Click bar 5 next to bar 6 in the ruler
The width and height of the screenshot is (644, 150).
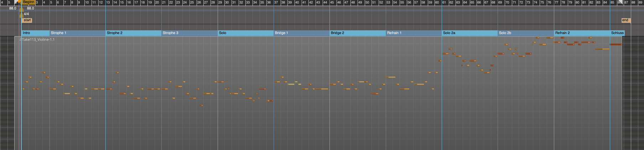(x=51, y=2)
